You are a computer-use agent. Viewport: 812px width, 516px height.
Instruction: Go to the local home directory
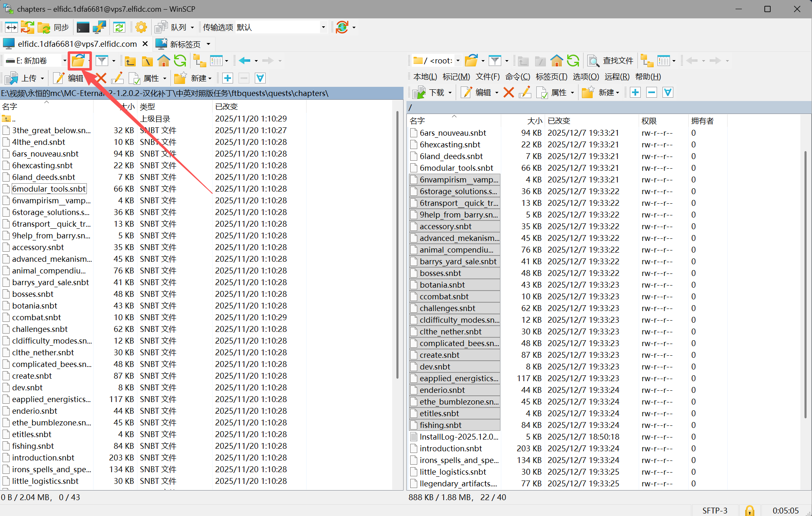(x=163, y=61)
